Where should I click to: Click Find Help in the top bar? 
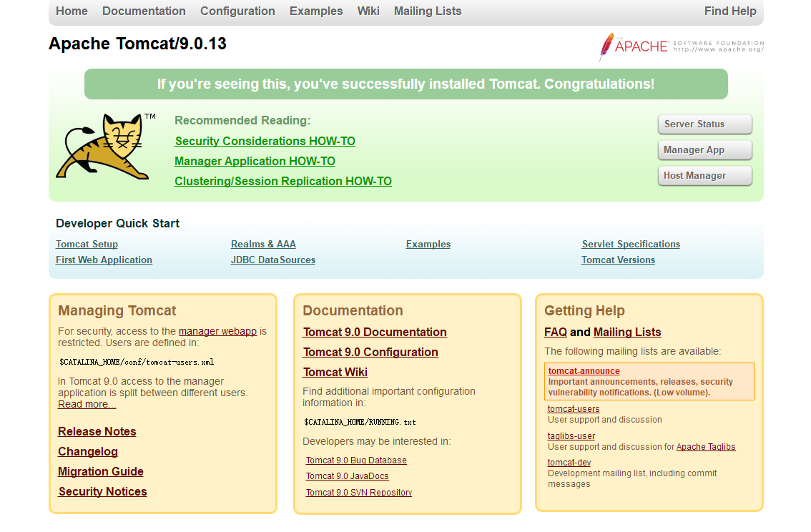click(x=730, y=11)
